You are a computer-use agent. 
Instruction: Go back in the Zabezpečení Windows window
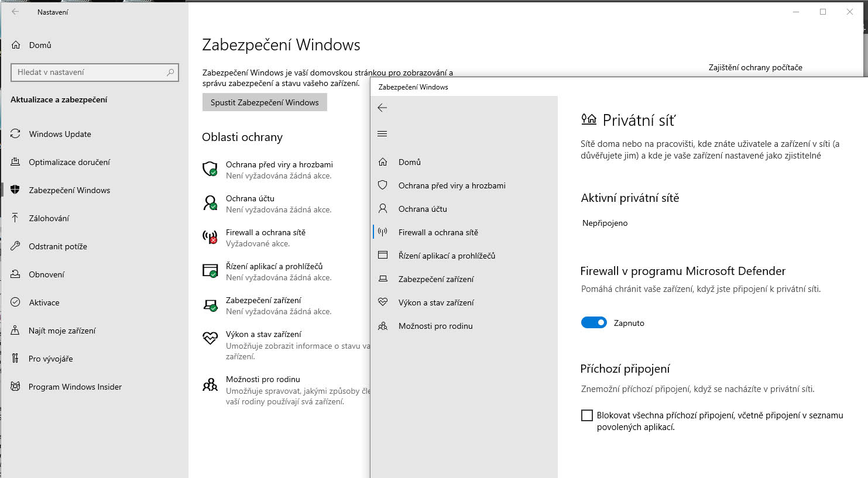click(x=382, y=108)
